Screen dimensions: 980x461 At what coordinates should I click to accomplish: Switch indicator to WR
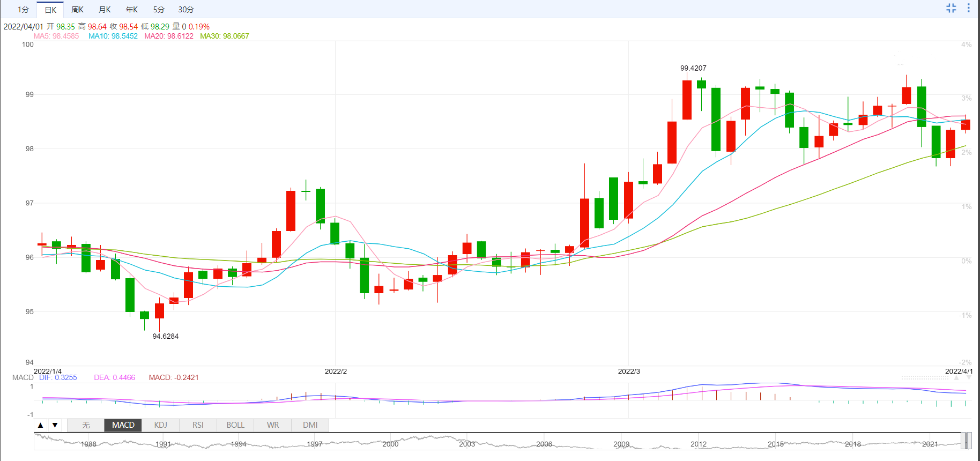click(x=273, y=425)
